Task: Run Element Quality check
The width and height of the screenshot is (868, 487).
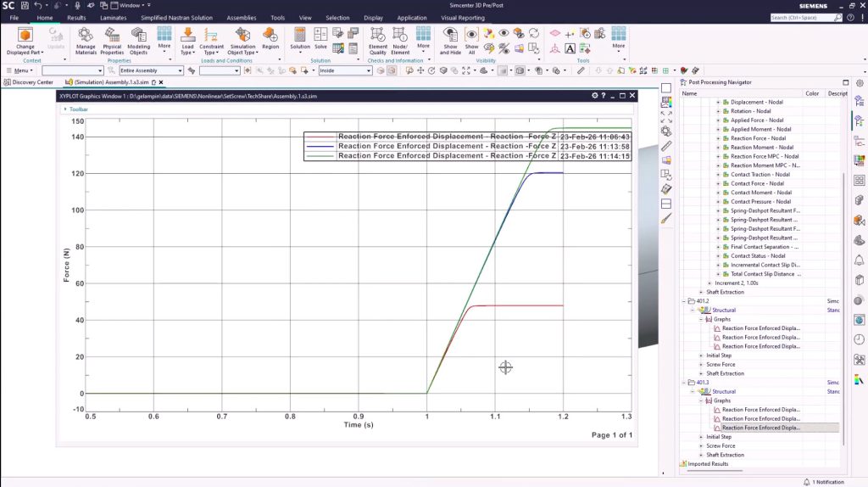Action: (x=377, y=41)
